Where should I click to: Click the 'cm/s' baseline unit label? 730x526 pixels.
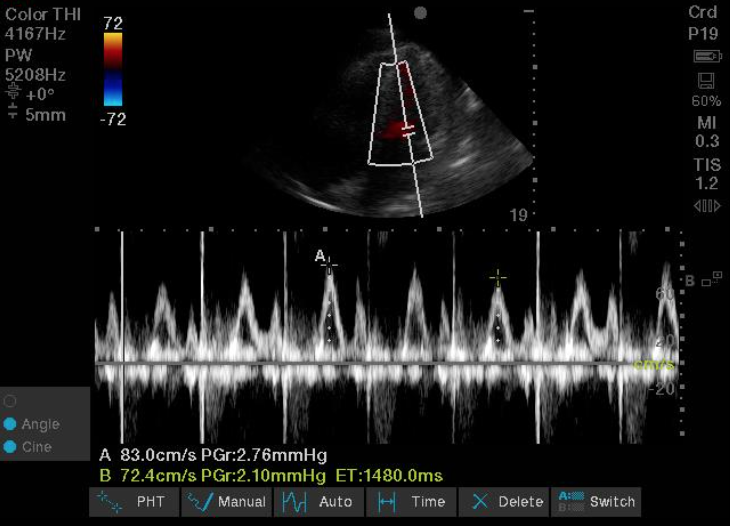(654, 364)
